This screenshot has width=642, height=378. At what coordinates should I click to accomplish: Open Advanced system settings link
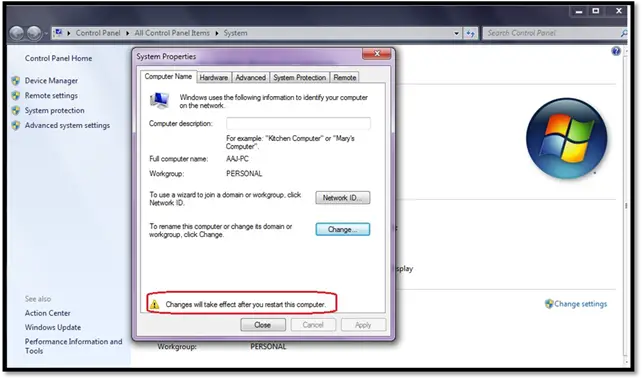(67, 125)
